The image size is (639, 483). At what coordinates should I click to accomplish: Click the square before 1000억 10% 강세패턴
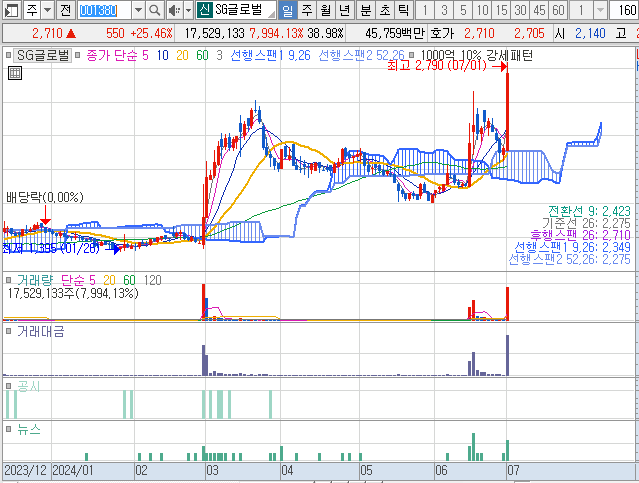click(x=412, y=55)
